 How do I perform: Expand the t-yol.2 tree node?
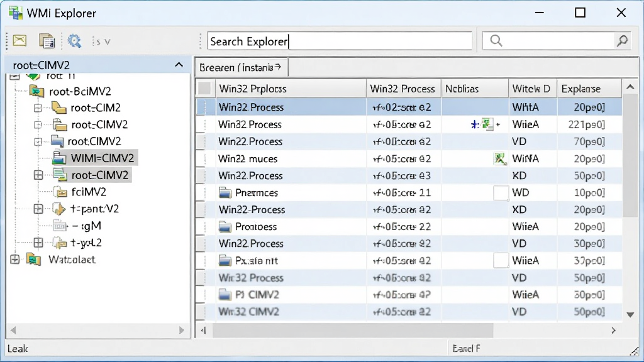point(38,243)
